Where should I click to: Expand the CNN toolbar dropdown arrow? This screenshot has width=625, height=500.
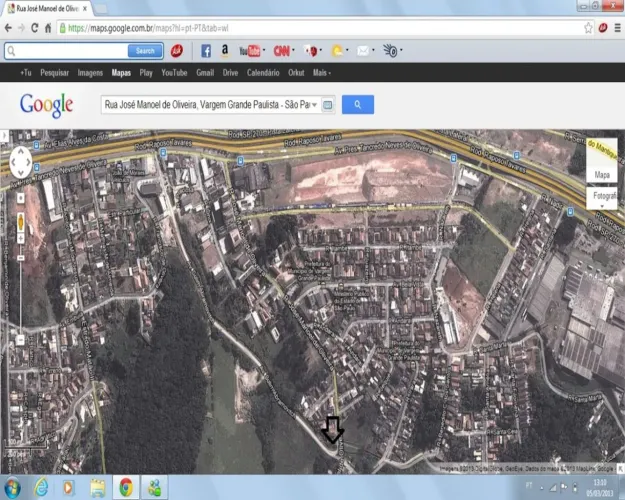click(293, 50)
